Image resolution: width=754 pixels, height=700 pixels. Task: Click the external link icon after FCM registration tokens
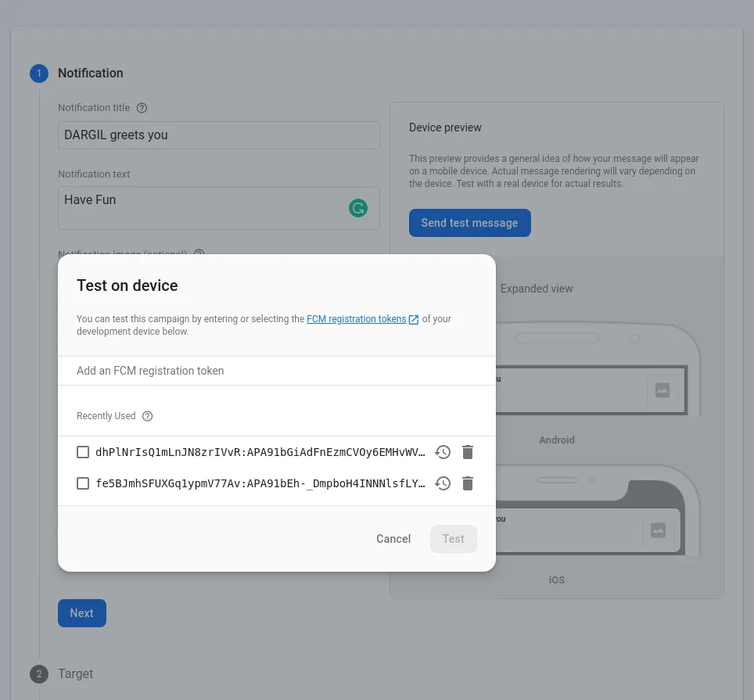point(413,318)
